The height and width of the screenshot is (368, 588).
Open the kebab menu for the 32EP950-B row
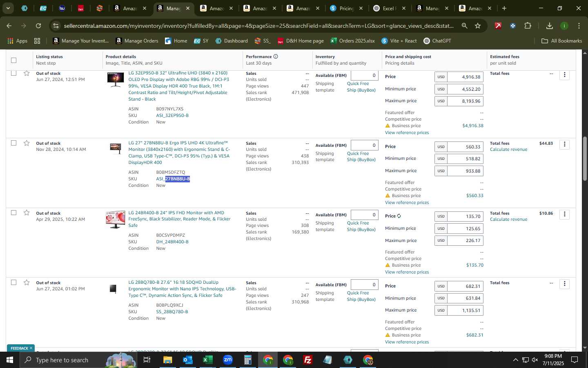coord(564,75)
